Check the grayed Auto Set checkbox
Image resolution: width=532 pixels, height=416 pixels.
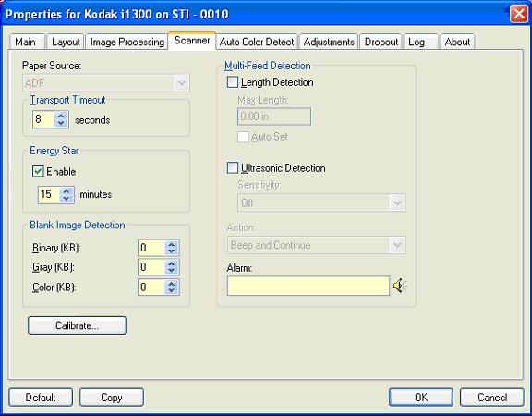tap(243, 137)
